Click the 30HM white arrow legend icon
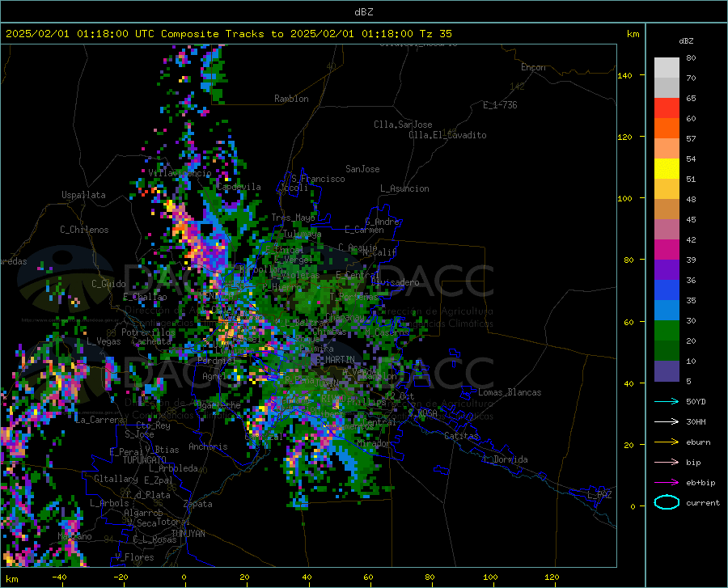The height and width of the screenshot is (588, 728). click(x=667, y=422)
